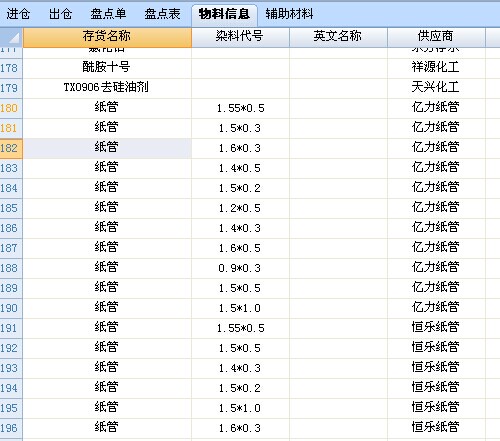
Task: Click 亿力纸管 supplier in row 180
Action: pyautogui.click(x=436, y=108)
